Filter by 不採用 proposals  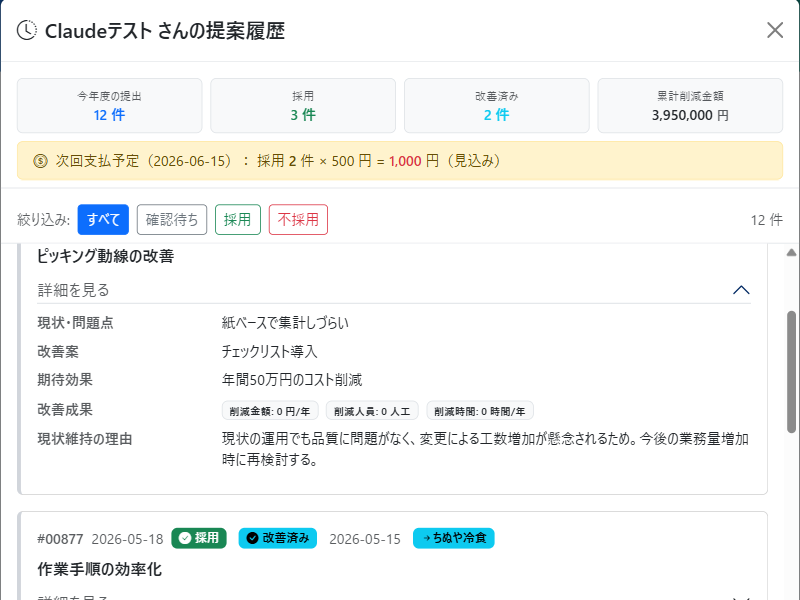coord(298,219)
